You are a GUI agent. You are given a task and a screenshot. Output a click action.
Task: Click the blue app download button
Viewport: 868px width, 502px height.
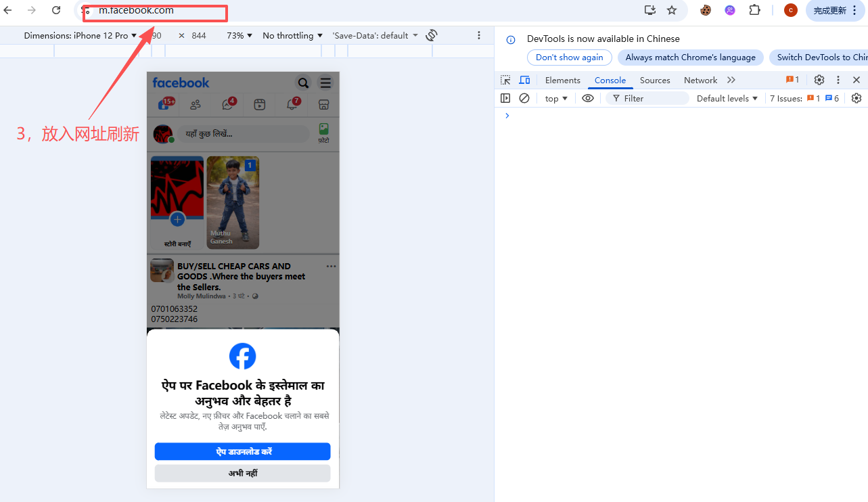coord(242,451)
